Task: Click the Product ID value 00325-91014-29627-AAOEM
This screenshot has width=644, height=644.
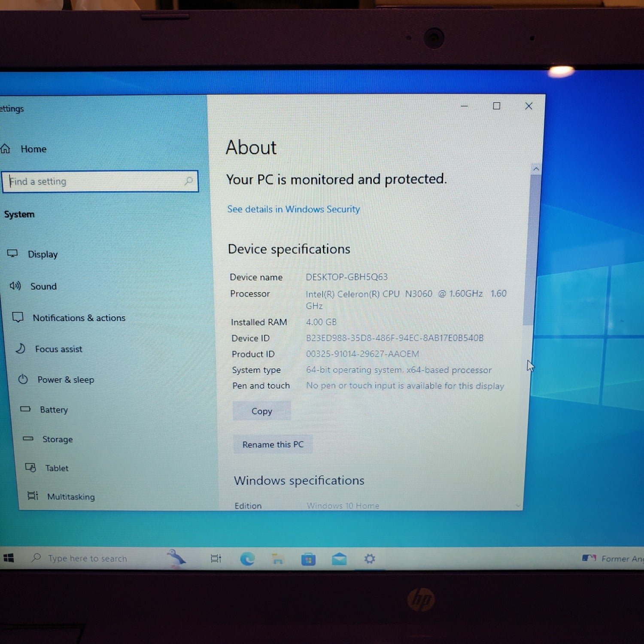Action: pyautogui.click(x=362, y=354)
